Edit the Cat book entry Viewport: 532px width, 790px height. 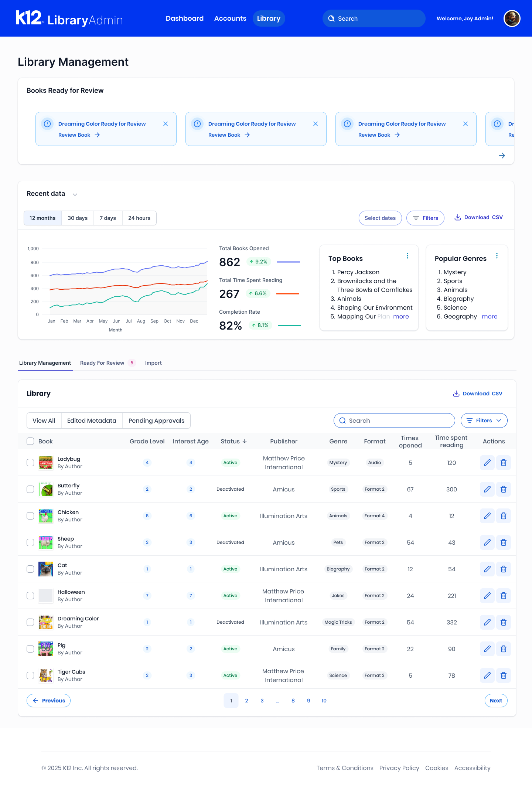coord(487,569)
